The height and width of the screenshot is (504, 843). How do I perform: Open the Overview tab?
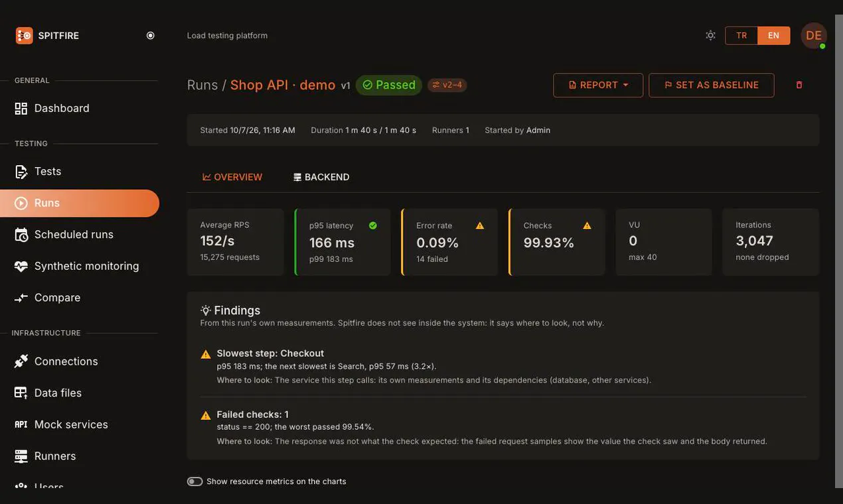(232, 177)
